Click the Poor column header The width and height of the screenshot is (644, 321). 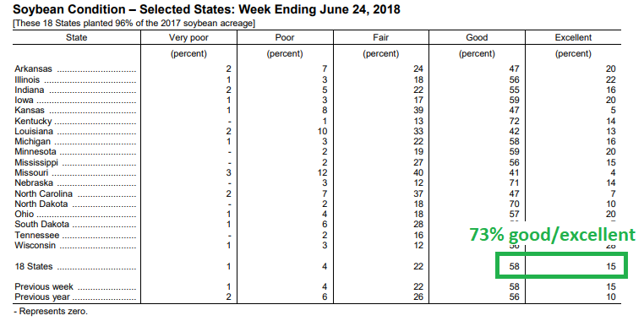[x=285, y=38]
